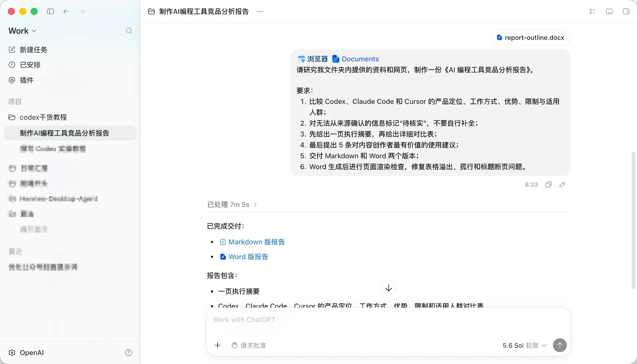Toggle the 请求批准 approval option
The height and width of the screenshot is (364, 637).
(248, 345)
